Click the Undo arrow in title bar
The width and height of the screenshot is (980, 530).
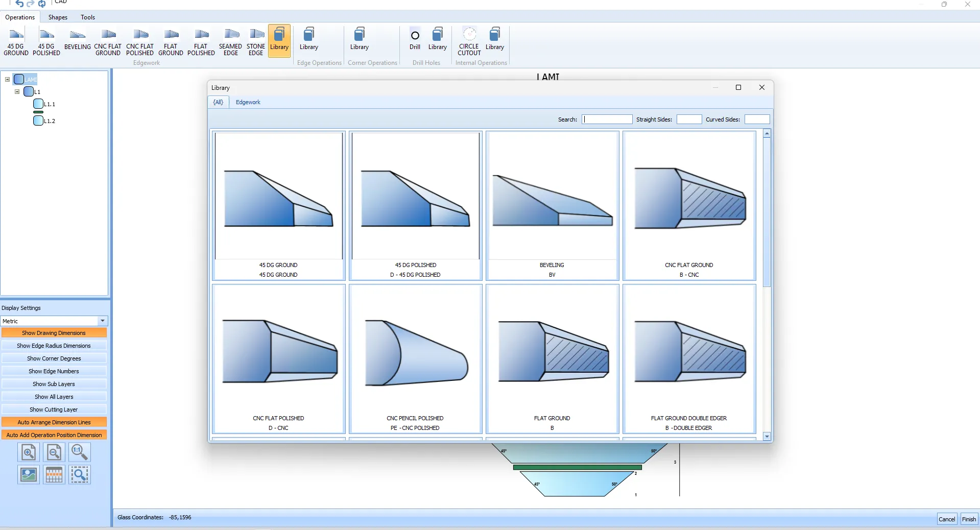pyautogui.click(x=19, y=4)
